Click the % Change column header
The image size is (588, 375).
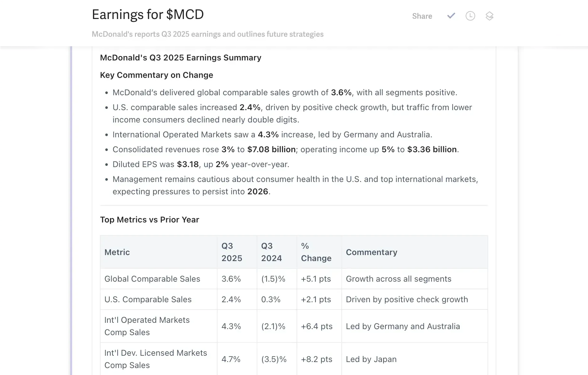(x=316, y=252)
